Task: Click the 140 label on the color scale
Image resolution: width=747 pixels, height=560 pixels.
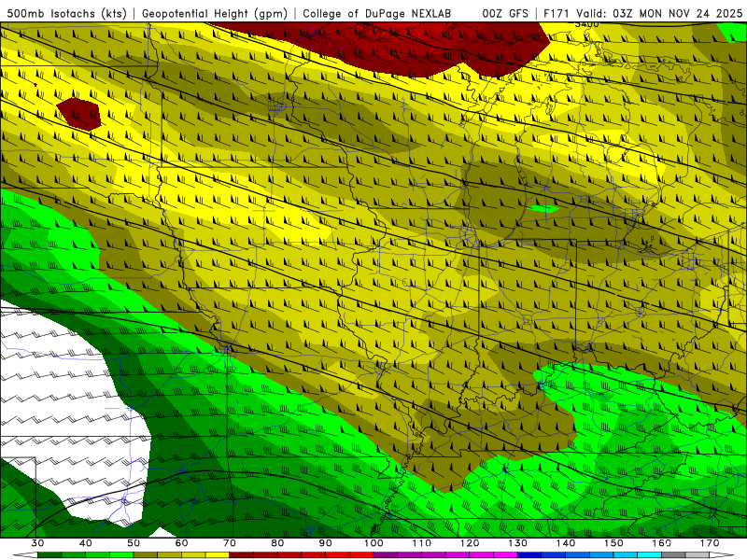Action: point(566,543)
